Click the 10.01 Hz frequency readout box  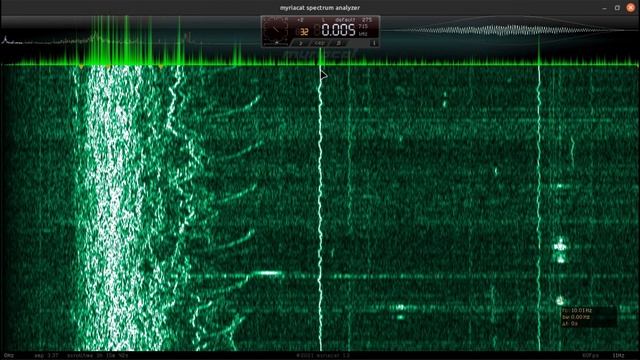coord(589,317)
